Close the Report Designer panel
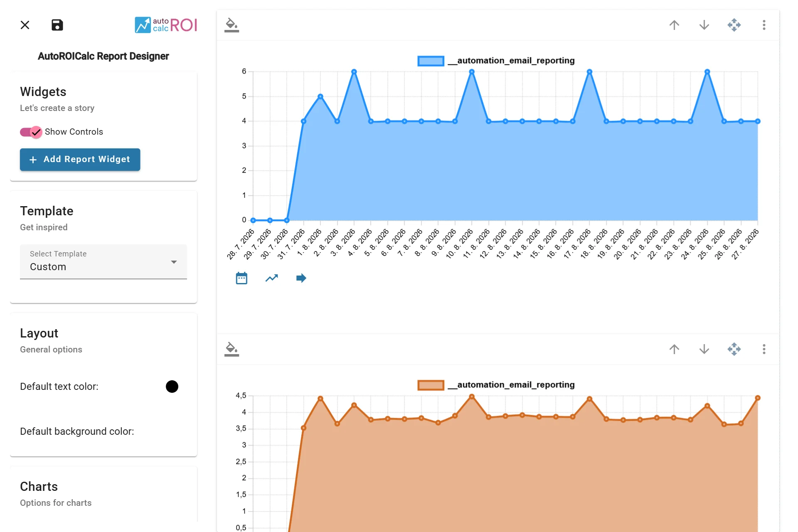Viewport: 798px width, 532px height. tap(25, 25)
